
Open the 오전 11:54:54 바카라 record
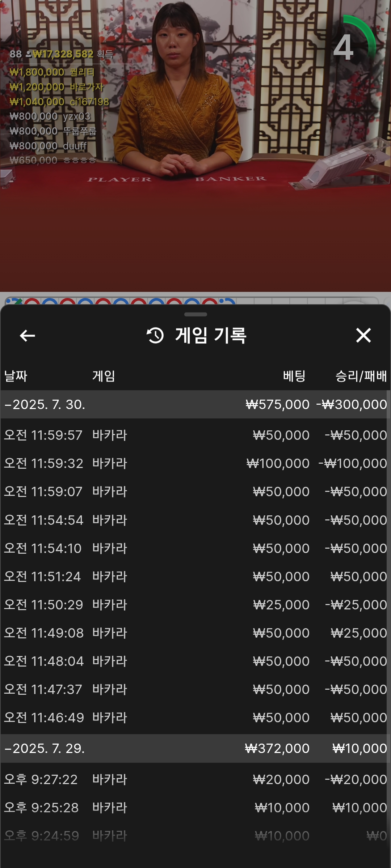[x=195, y=520]
